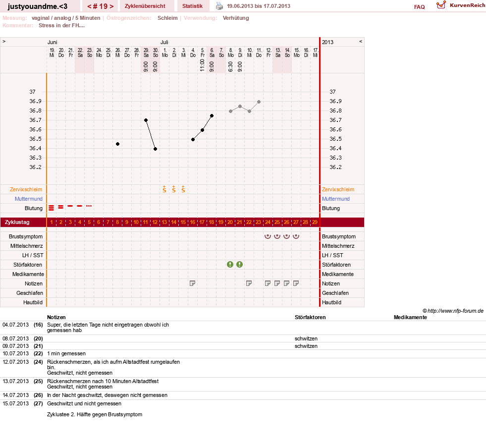Open the note icon on cycle day 22

click(x=249, y=283)
